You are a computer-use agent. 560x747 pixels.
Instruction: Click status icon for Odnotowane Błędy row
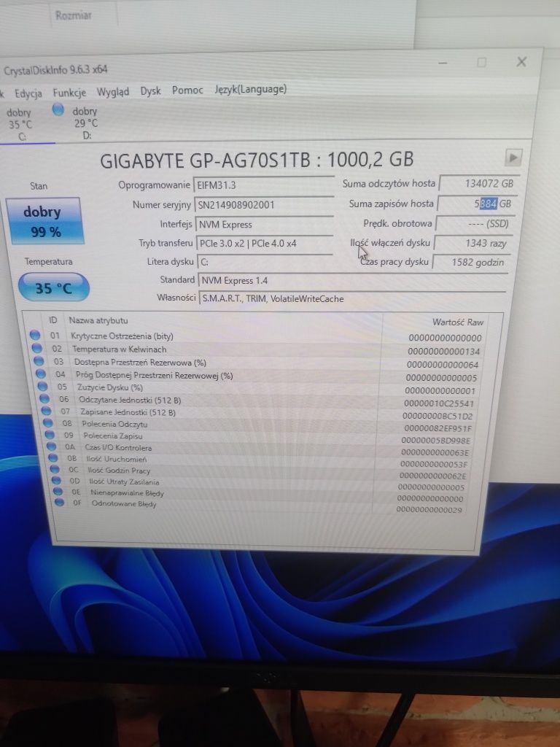pos(59,502)
